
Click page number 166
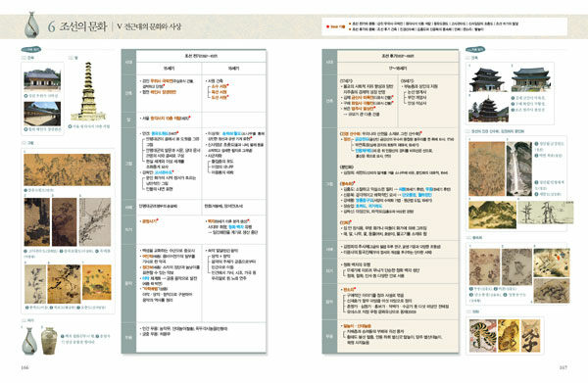(24, 367)
